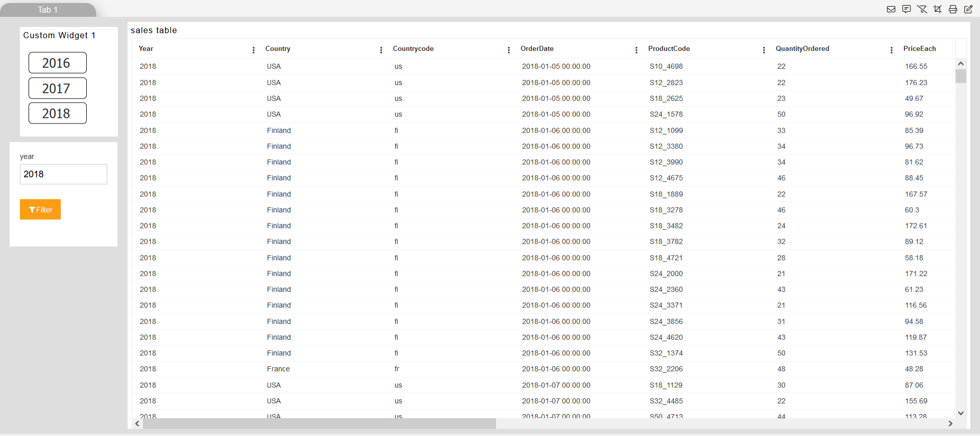Click the France country cell
The width and height of the screenshot is (980, 436).
(x=278, y=369)
